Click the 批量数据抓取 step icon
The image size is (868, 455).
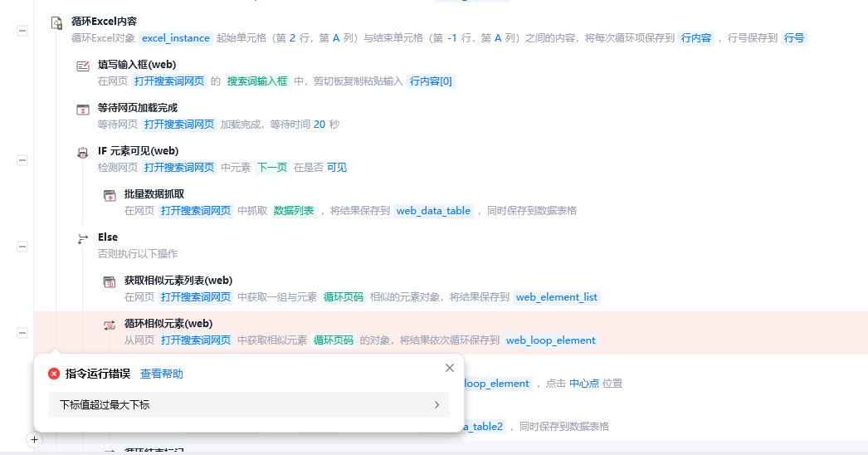click(x=110, y=196)
